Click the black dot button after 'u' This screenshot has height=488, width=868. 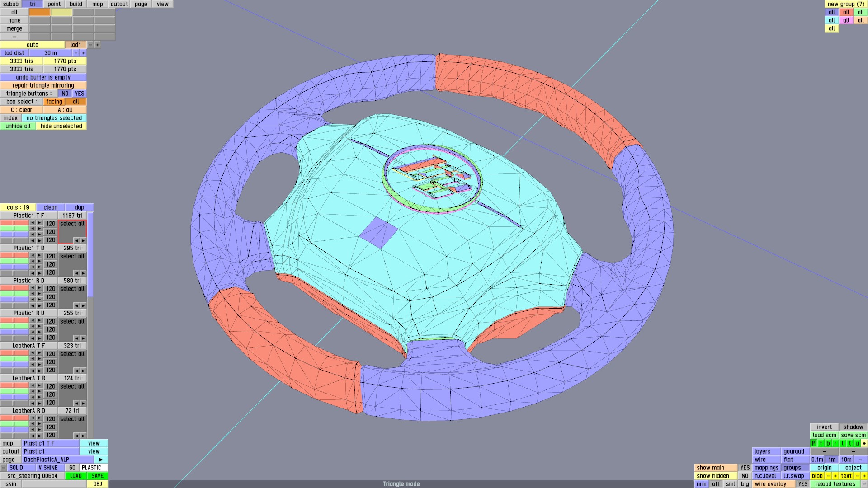click(x=864, y=443)
